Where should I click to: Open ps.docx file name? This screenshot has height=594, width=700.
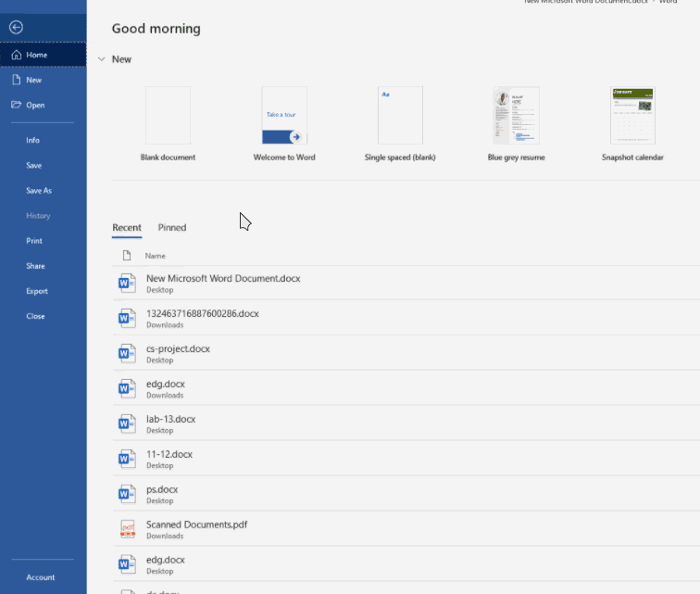click(162, 489)
